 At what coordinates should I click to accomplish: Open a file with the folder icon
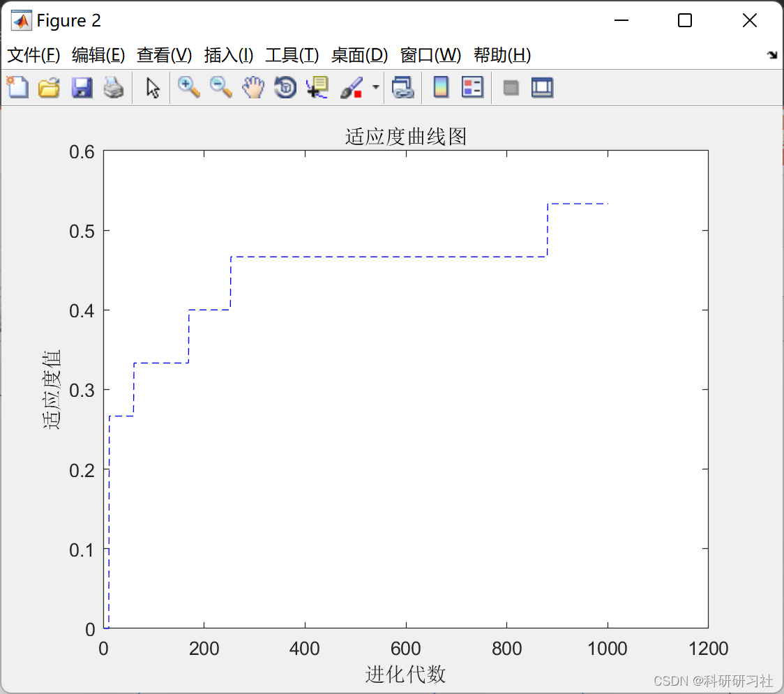click(x=49, y=88)
